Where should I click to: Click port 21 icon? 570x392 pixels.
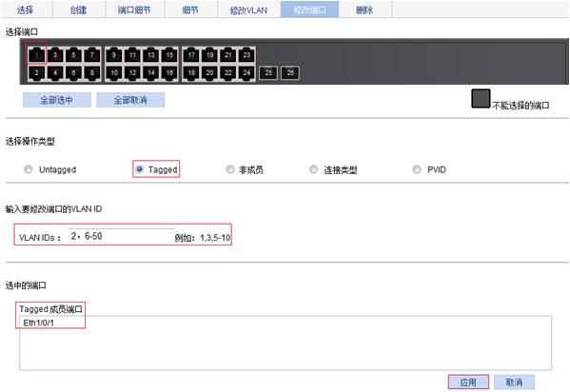228,55
